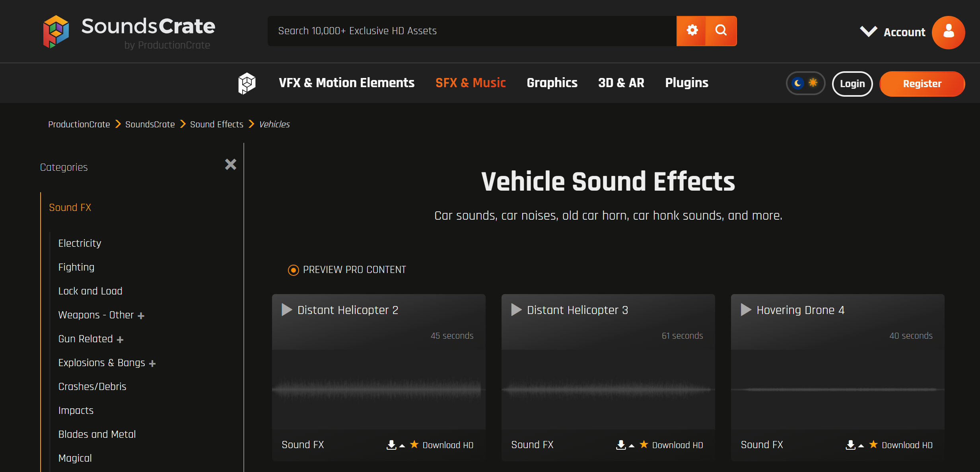
Task: Open Lock and Load category
Action: tap(90, 291)
